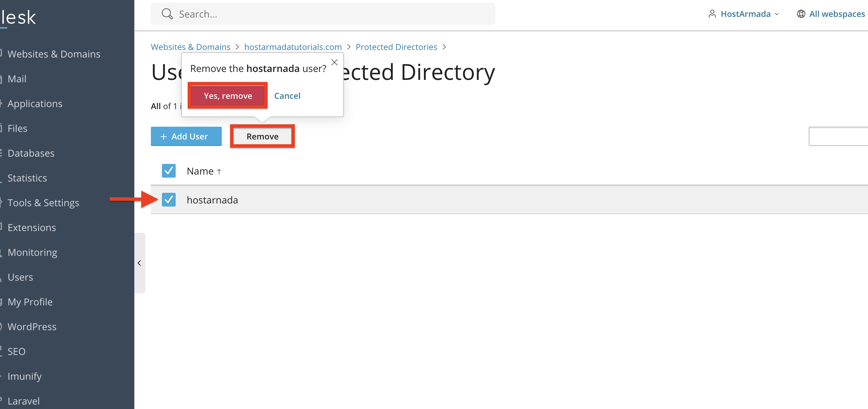Screen dimensions: 868x409
Task: Toggle the select-all checkbox beside Name
Action: click(169, 171)
